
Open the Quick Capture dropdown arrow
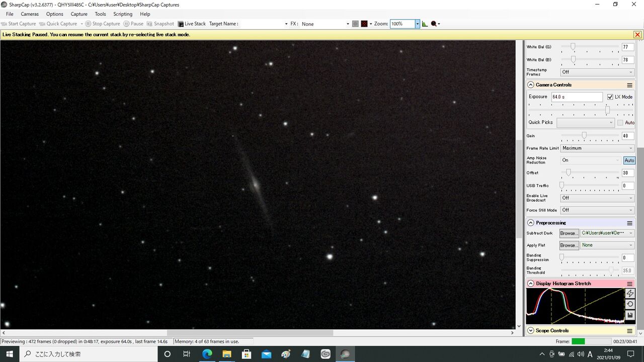coord(82,24)
